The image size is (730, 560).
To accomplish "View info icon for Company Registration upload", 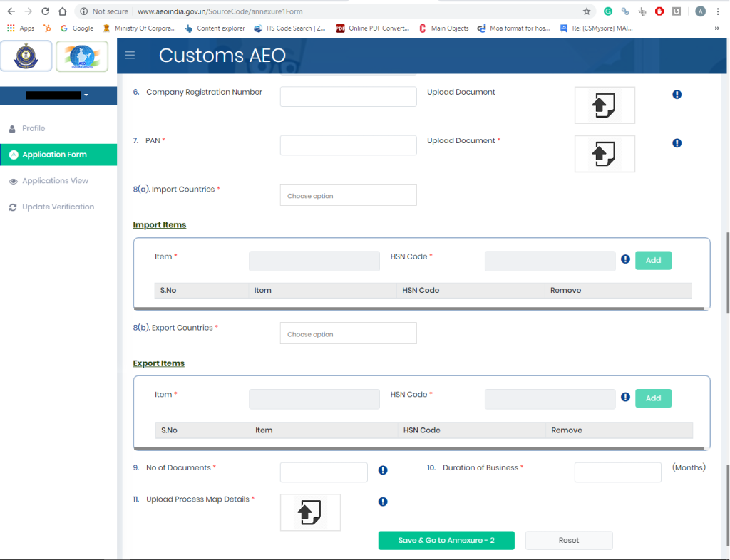I will pyautogui.click(x=677, y=95).
